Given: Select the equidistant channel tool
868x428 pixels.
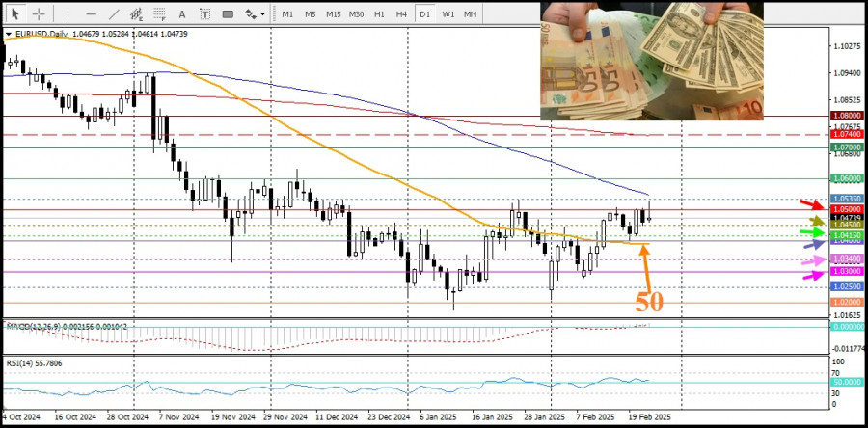Looking at the screenshot, I should click(136, 14).
